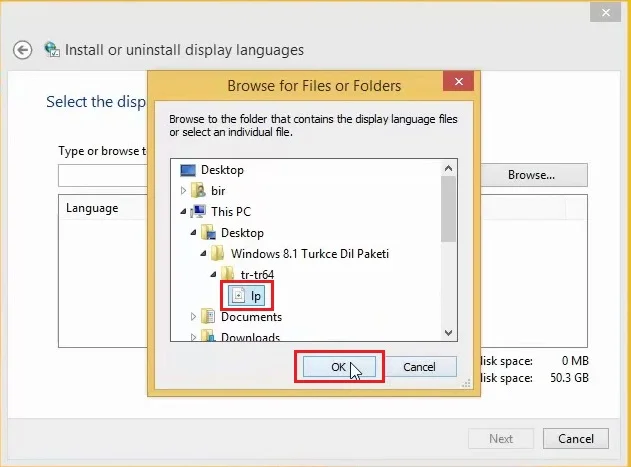This screenshot has height=467, width=631.
Task: Select the tr-tr64 folder
Action: pyautogui.click(x=257, y=275)
